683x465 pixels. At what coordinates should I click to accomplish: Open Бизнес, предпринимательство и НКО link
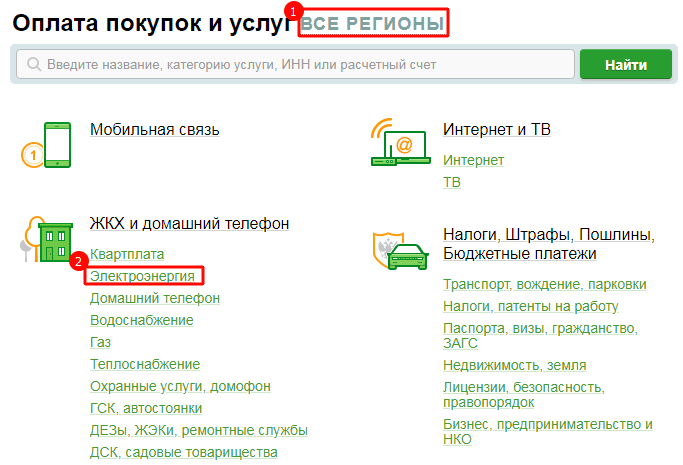[548, 431]
